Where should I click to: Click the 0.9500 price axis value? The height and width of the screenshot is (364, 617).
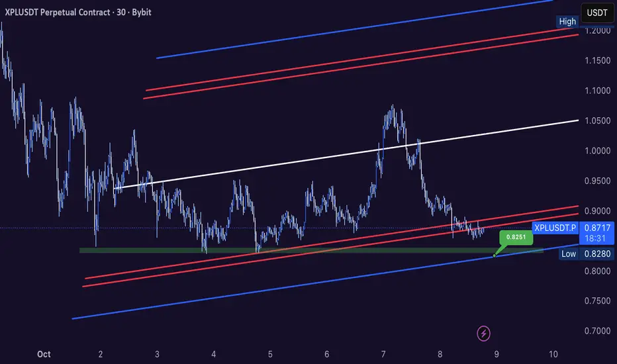coord(597,181)
